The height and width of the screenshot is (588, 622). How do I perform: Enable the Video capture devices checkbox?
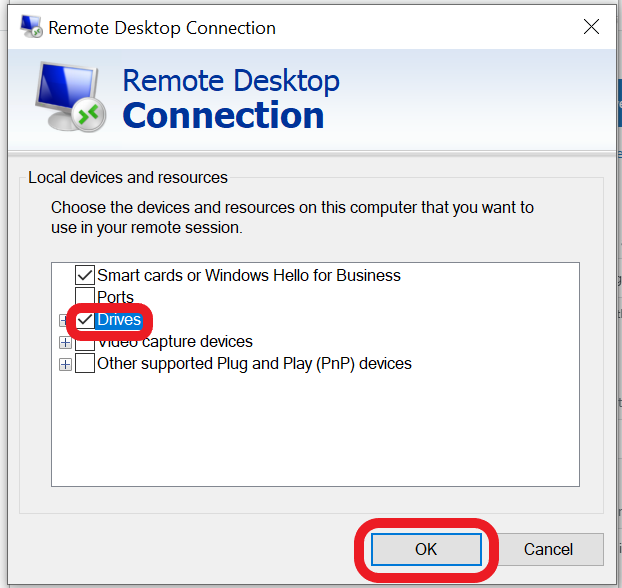85,342
